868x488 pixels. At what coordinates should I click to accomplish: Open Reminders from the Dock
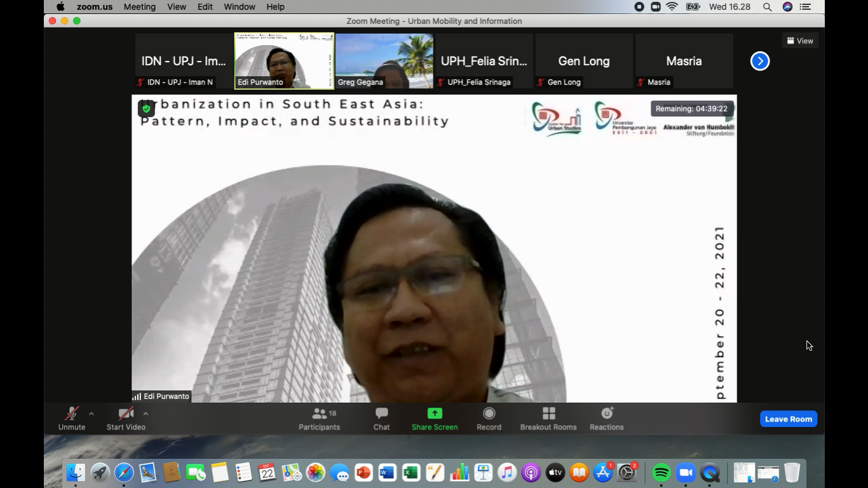point(243,473)
